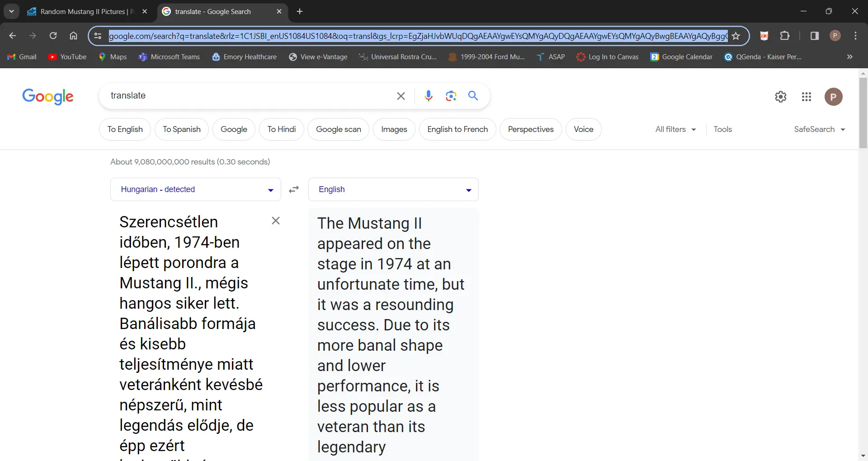This screenshot has width=868, height=461.
Task: Open the Log In to Canvas bookmark
Action: 608,57
